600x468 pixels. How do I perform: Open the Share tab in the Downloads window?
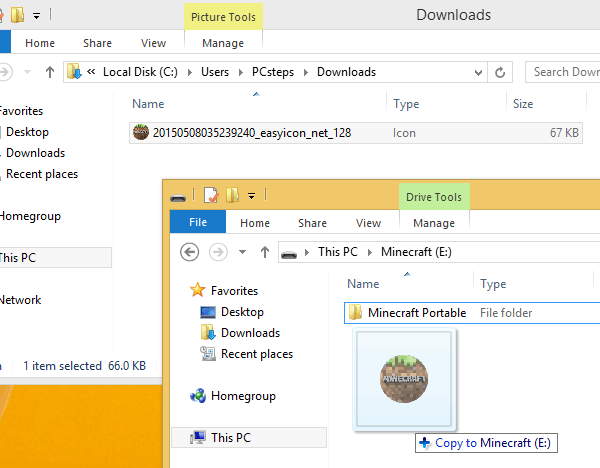click(97, 43)
